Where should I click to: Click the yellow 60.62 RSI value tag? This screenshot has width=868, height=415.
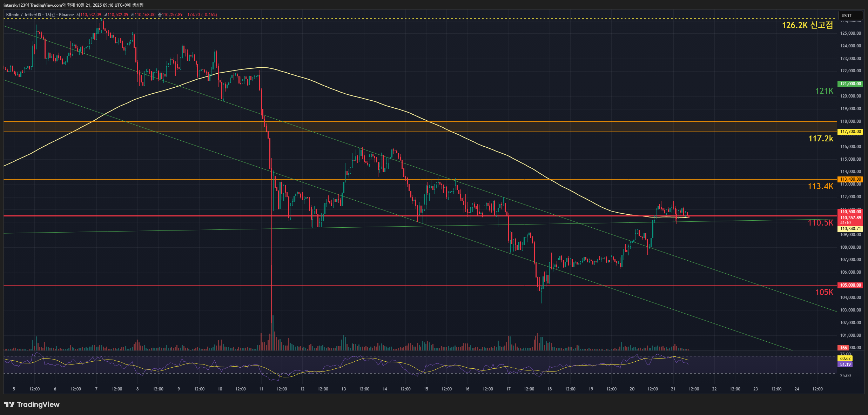tap(845, 359)
